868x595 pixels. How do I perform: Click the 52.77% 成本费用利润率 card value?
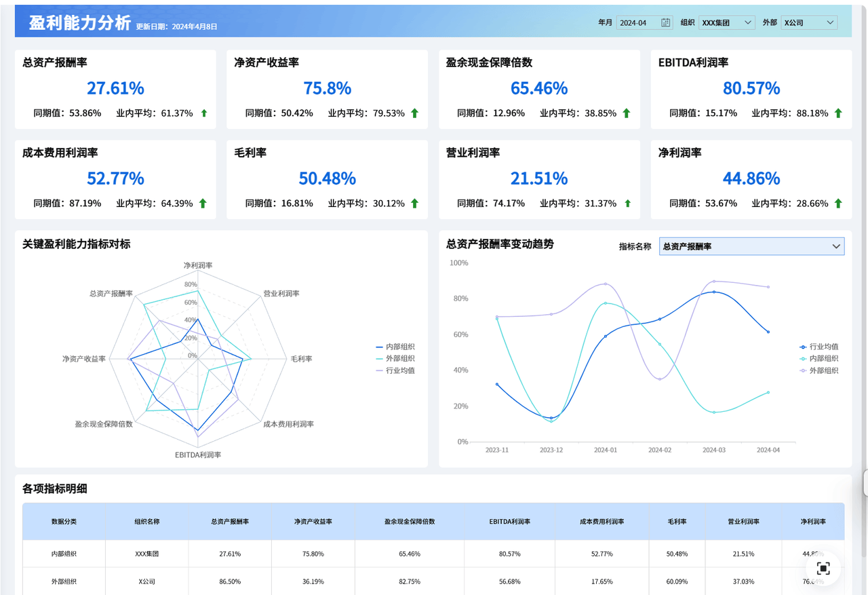tap(115, 178)
